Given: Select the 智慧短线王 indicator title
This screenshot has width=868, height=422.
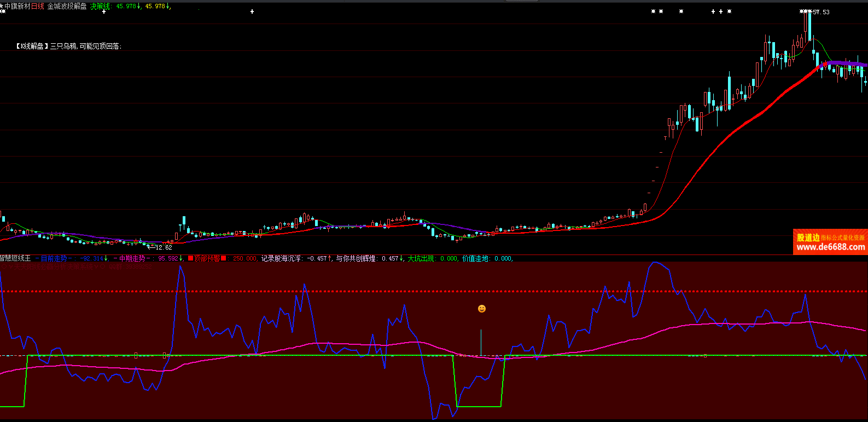Looking at the screenshot, I should click(x=15, y=258).
